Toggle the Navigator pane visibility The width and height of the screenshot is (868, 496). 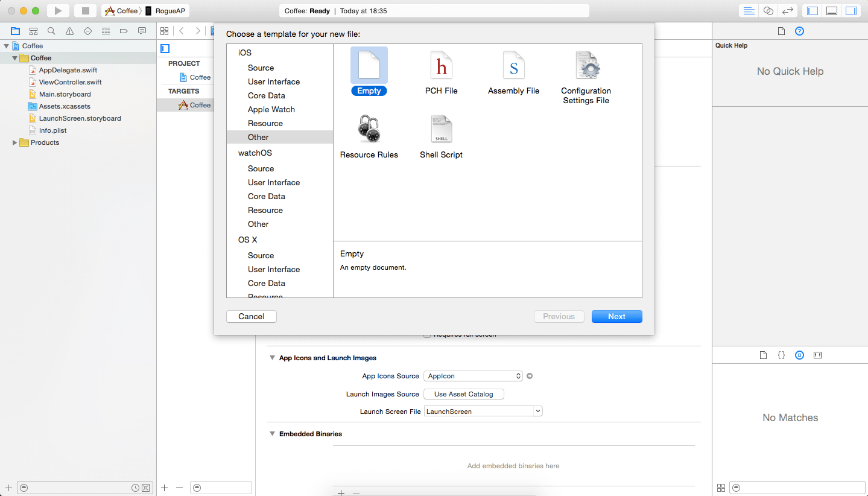[x=813, y=11]
